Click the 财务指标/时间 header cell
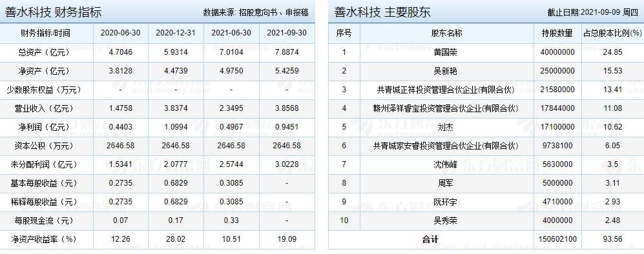This screenshot has width=644, height=254. (46, 33)
